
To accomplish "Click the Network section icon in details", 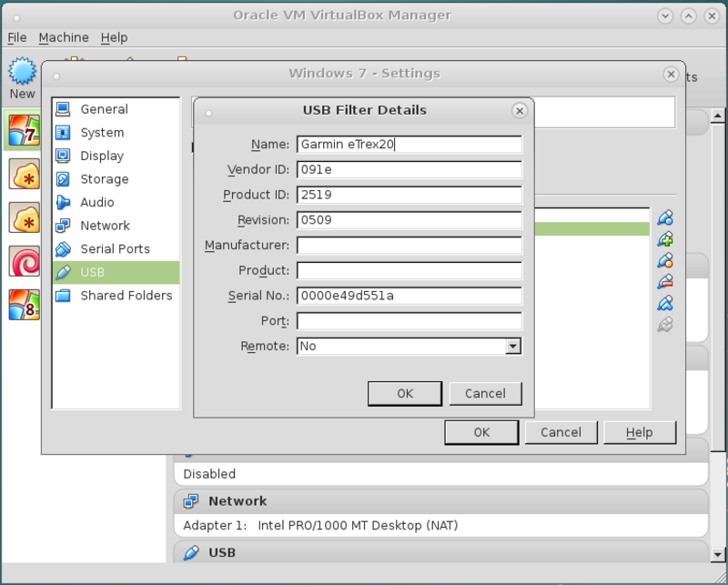I will [x=191, y=501].
